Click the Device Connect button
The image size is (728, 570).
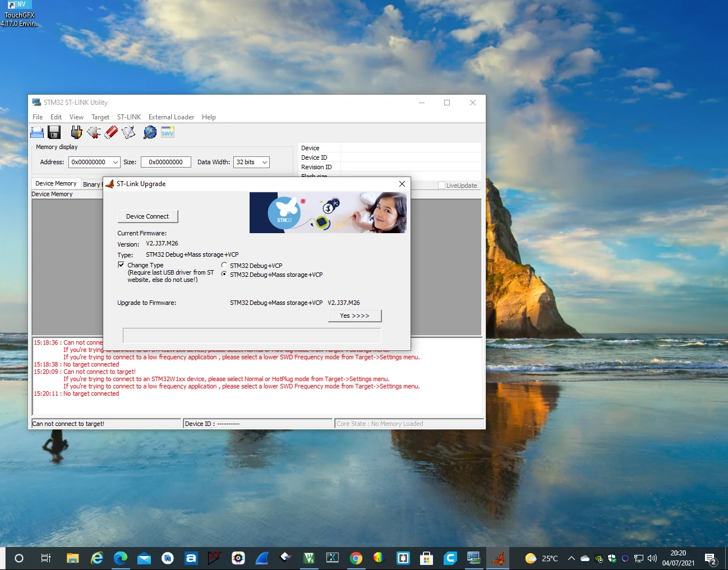click(148, 216)
